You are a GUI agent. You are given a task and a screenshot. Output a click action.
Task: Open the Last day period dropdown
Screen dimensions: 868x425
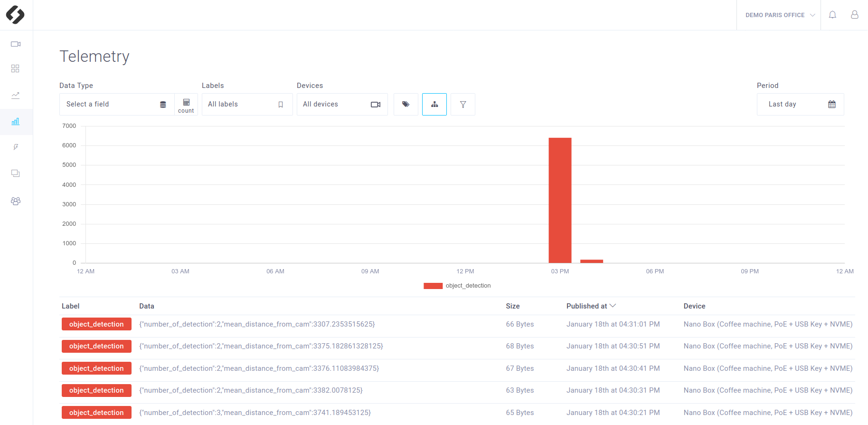[801, 104]
